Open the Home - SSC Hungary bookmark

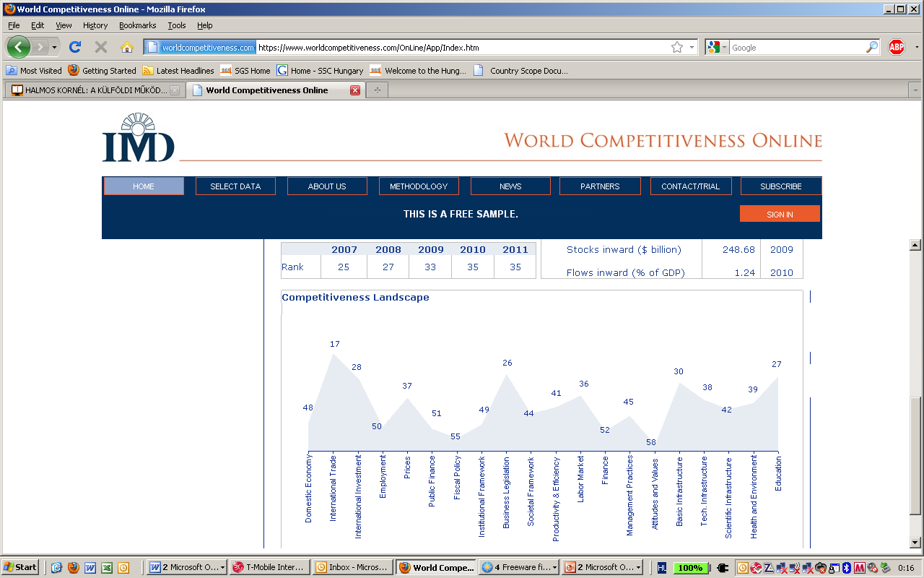321,70
